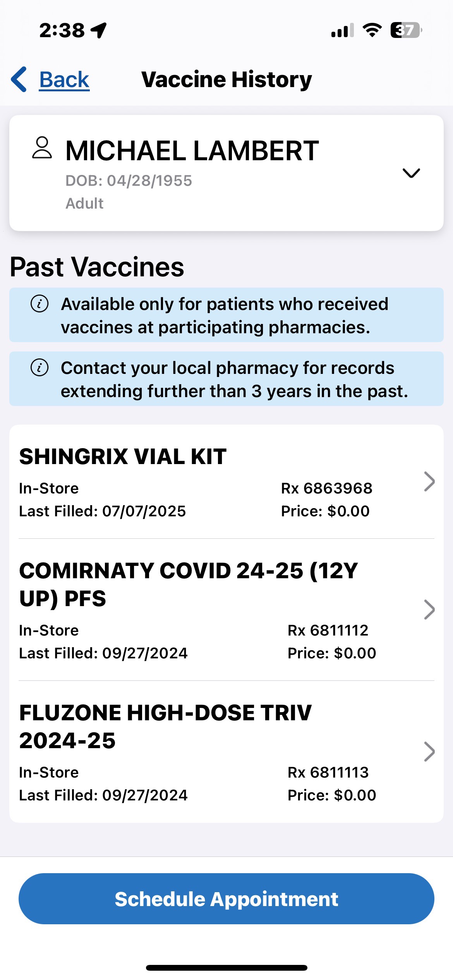Tap the patient profile person icon
Image resolution: width=453 pixels, height=980 pixels.
click(x=41, y=148)
